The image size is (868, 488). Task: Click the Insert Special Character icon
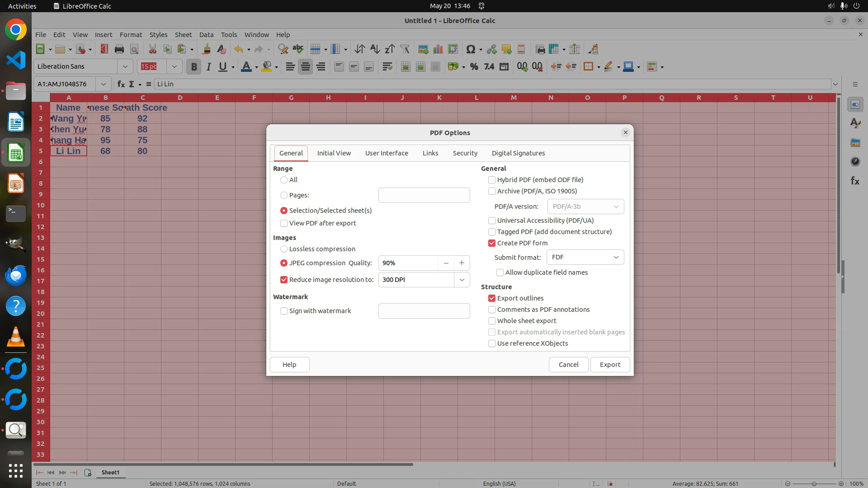point(471,49)
